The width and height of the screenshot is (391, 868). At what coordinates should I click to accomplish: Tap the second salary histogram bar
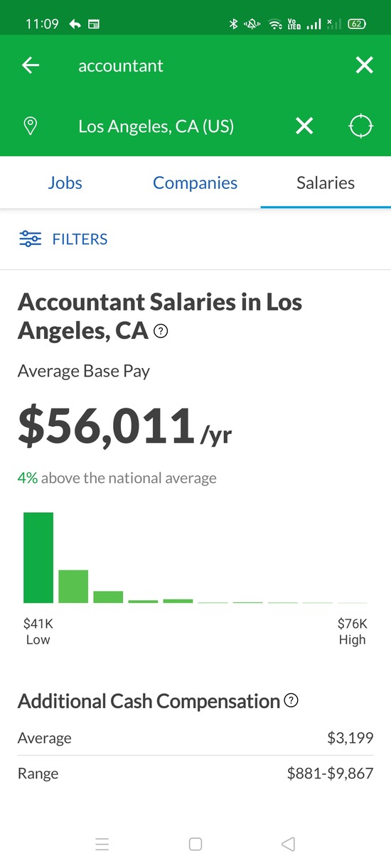click(x=73, y=587)
